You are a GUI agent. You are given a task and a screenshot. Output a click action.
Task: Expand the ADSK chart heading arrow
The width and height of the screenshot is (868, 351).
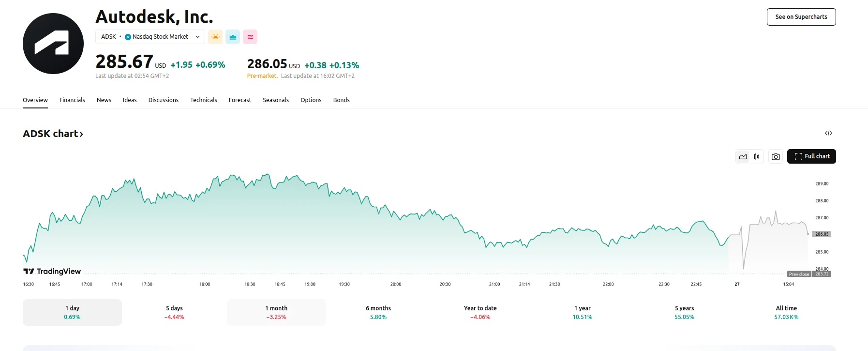click(x=81, y=134)
